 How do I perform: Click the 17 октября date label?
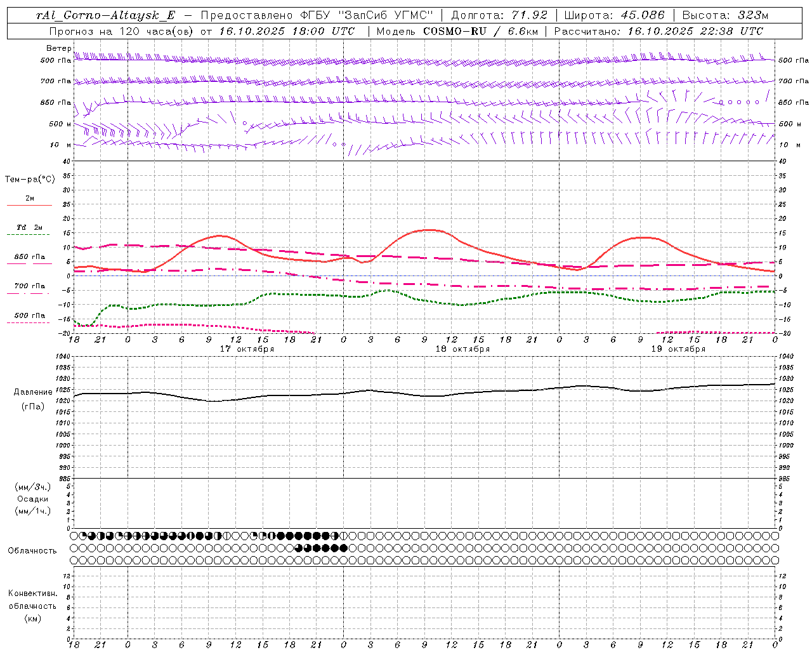point(247,349)
